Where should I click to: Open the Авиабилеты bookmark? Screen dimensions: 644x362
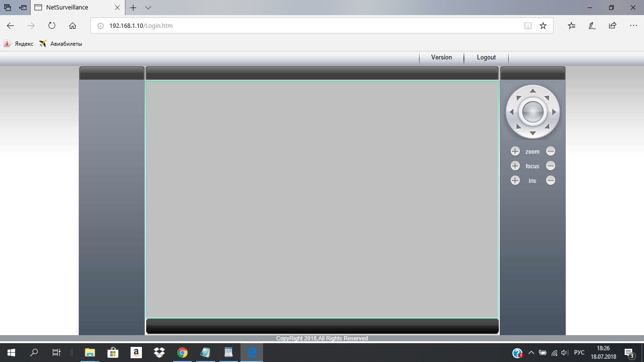[61, 44]
